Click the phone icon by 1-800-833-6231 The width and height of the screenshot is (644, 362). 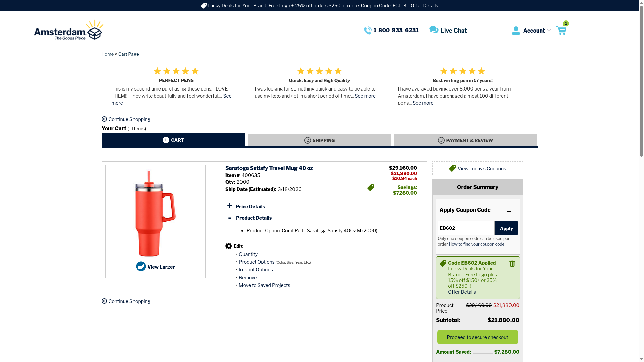pos(368,31)
